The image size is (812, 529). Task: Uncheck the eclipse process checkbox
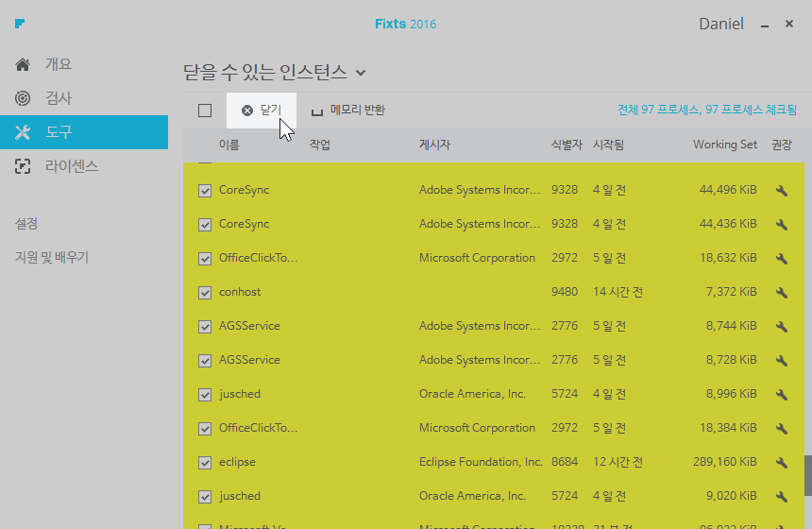(x=205, y=462)
